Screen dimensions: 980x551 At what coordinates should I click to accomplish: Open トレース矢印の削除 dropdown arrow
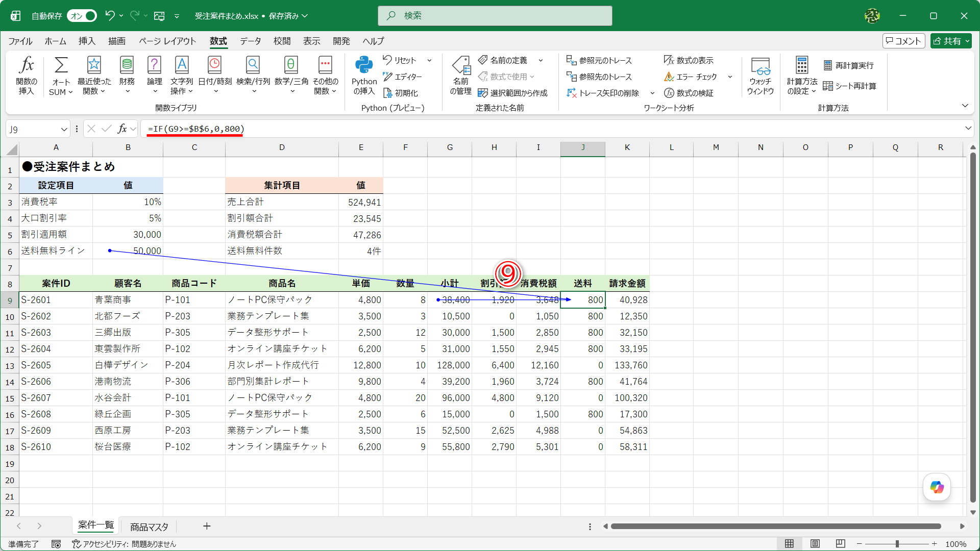(652, 93)
